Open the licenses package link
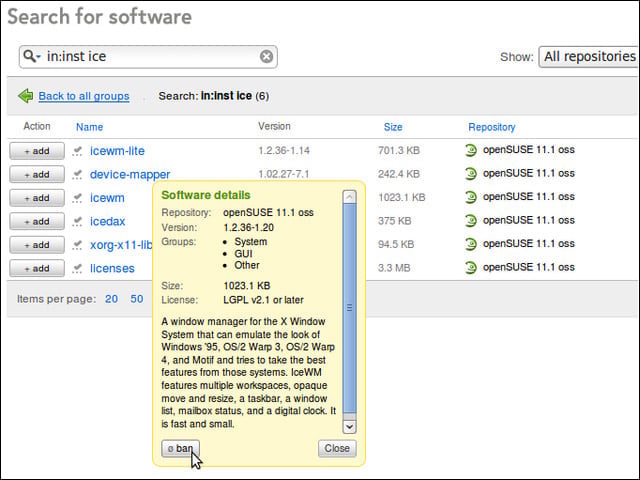 (x=112, y=269)
